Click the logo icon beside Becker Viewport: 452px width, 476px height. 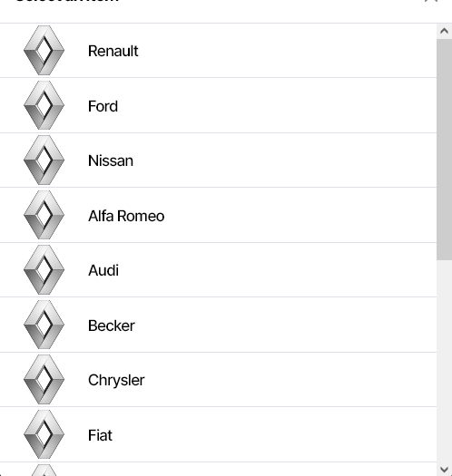pyautogui.click(x=44, y=325)
